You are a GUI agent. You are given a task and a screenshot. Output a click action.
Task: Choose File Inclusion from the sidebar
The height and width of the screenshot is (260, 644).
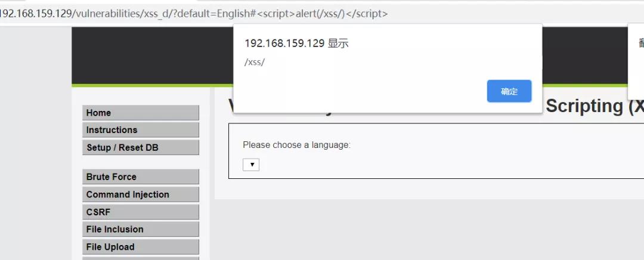[141, 229]
